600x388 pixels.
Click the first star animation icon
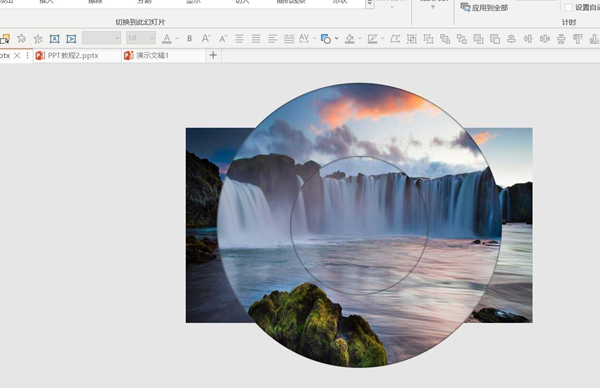21,39
